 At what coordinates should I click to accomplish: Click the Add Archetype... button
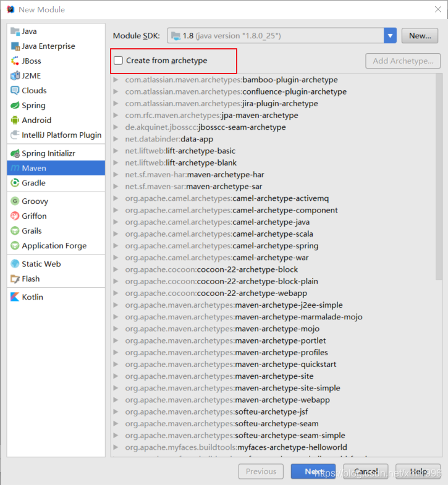point(403,61)
